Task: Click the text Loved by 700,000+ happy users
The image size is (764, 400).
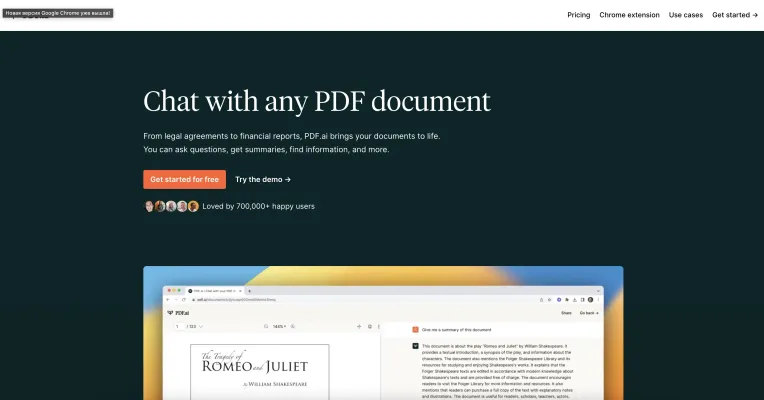Action: point(258,206)
